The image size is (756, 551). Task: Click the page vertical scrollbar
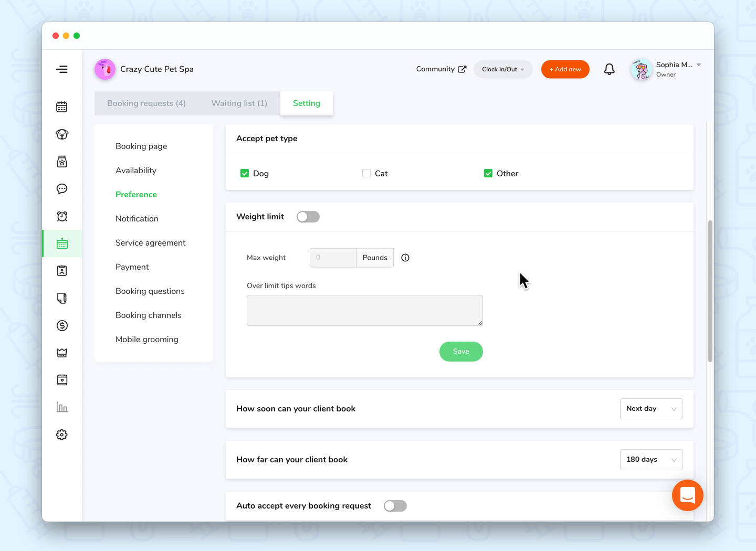[710, 291]
